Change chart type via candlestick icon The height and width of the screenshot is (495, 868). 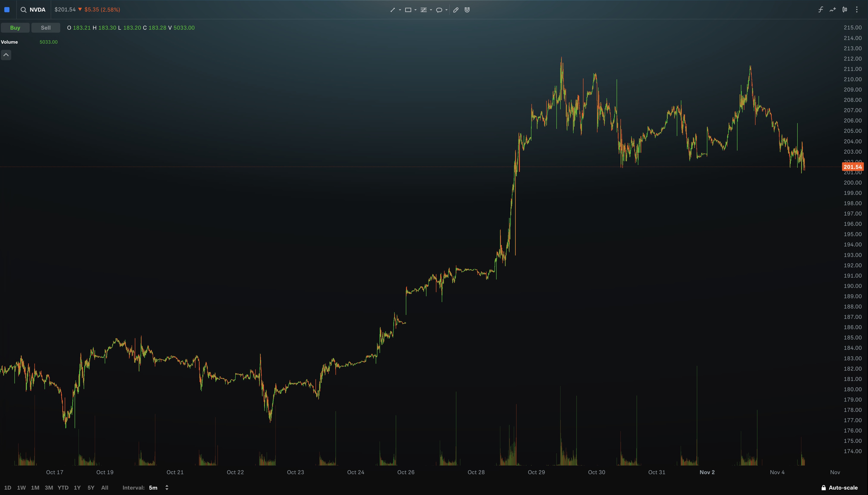pos(845,9)
